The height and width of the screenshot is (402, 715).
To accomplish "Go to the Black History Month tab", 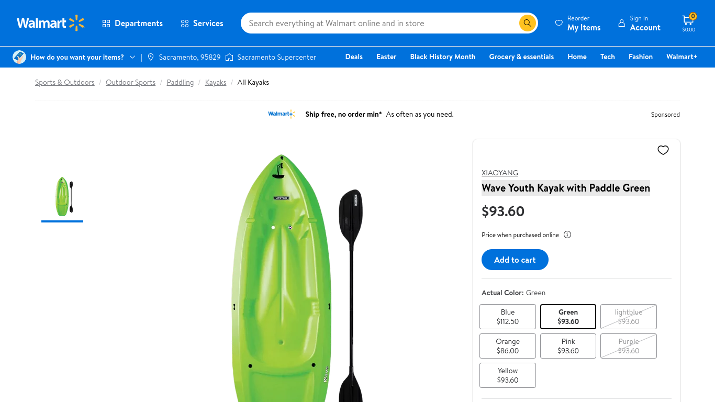I will [x=442, y=57].
